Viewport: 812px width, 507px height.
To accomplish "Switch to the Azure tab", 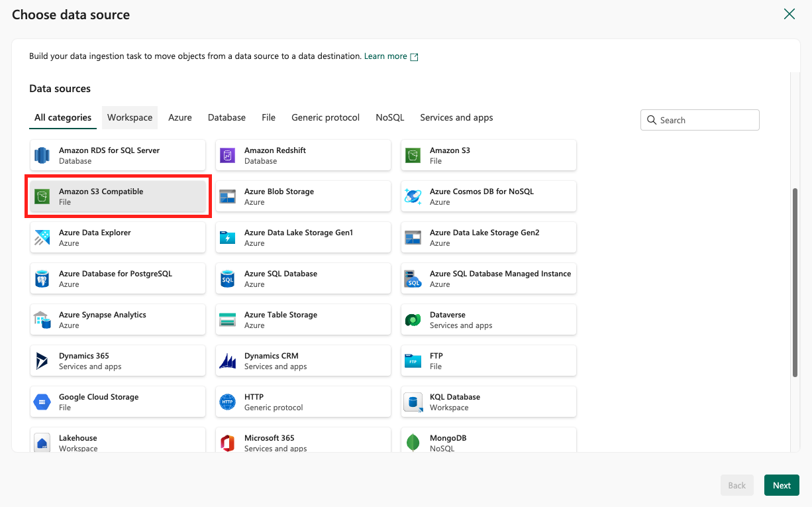I will [x=180, y=117].
